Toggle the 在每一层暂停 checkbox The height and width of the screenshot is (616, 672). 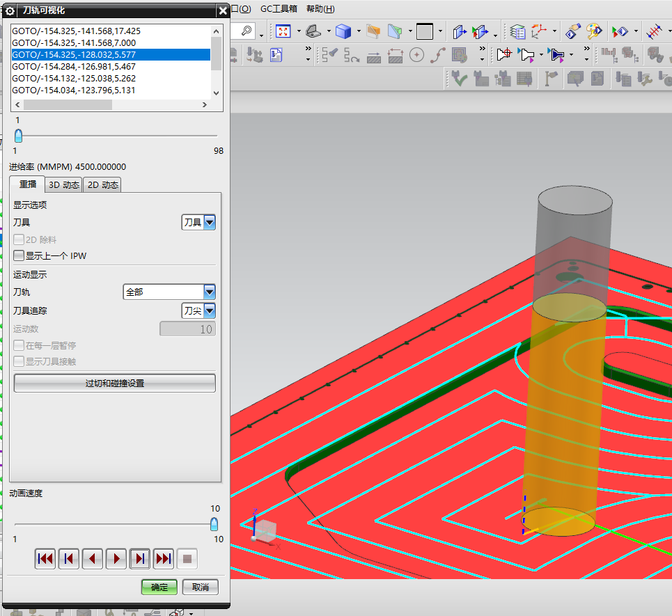[19, 345]
